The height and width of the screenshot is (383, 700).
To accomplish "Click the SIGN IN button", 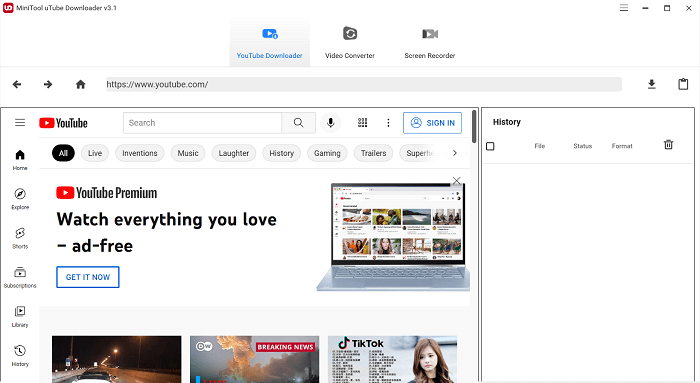I will (x=432, y=123).
